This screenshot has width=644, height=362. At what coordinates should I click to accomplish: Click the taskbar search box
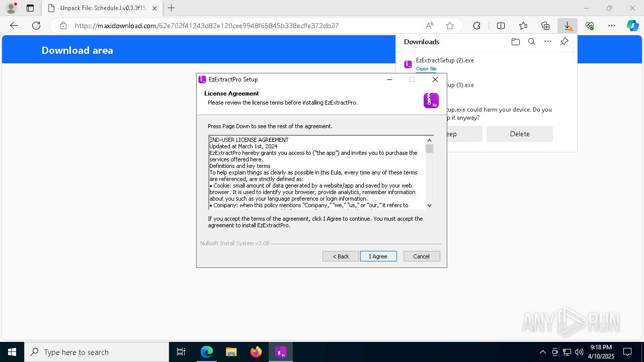pos(97,352)
